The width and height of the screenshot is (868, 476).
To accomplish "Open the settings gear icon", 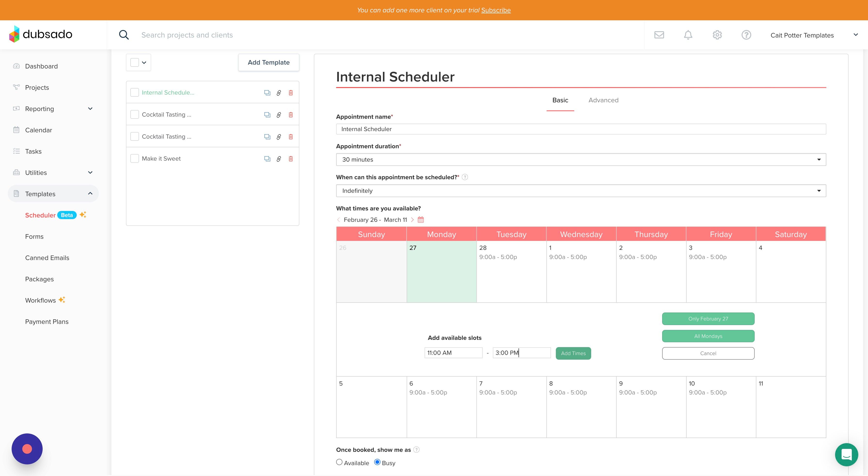I will pyautogui.click(x=717, y=35).
